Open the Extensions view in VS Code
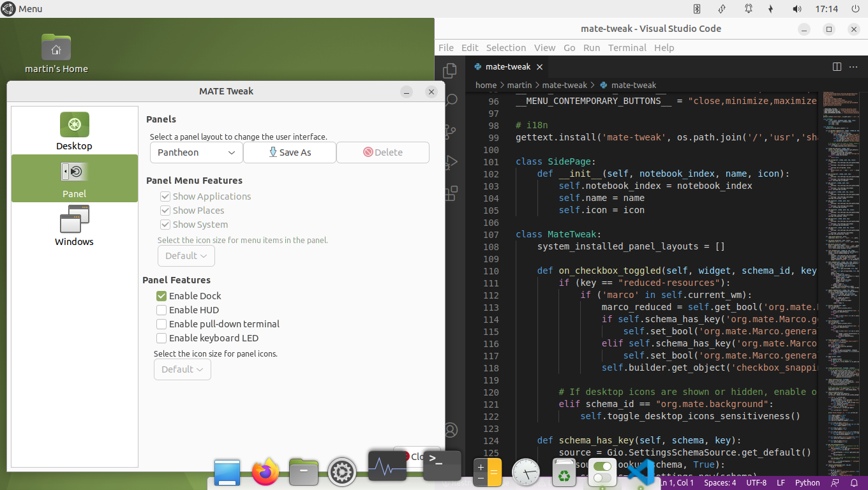The height and width of the screenshot is (490, 868). pyautogui.click(x=450, y=193)
